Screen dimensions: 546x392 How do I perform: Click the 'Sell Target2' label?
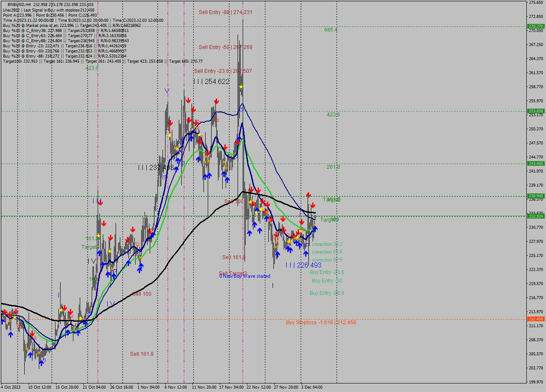(x=233, y=274)
